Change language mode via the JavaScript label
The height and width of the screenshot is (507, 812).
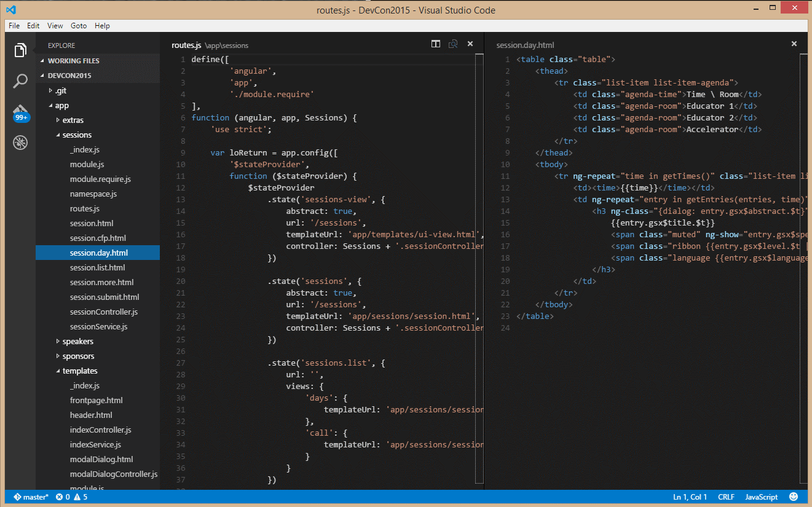760,497
